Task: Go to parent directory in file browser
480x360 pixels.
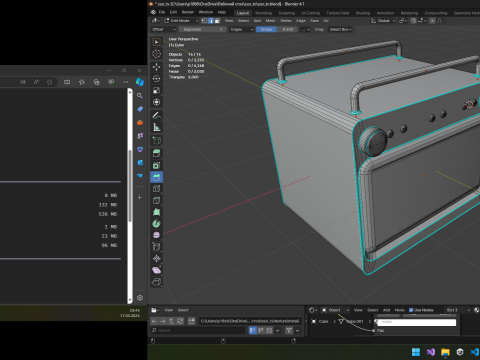Action: [x=172, y=321]
